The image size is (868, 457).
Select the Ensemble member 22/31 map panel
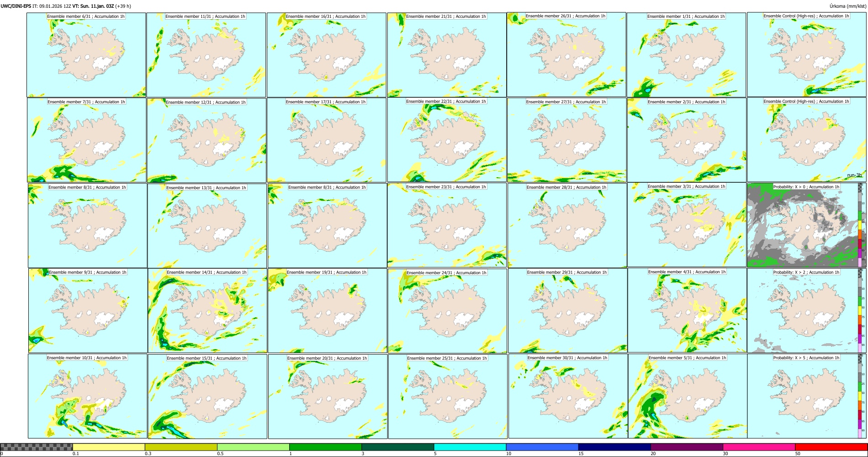pyautogui.click(x=447, y=140)
